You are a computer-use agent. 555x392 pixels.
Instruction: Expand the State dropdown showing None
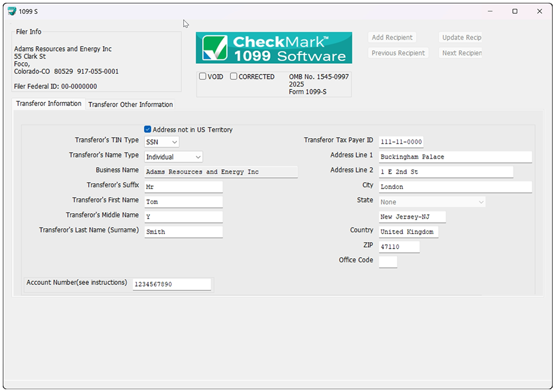432,202
